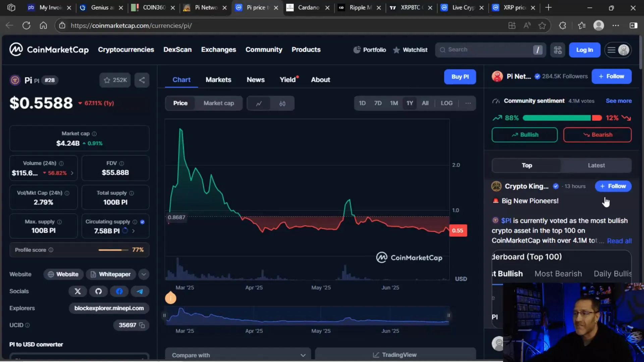644x362 pixels.
Task: Click the Log In button
Action: [x=585, y=50]
